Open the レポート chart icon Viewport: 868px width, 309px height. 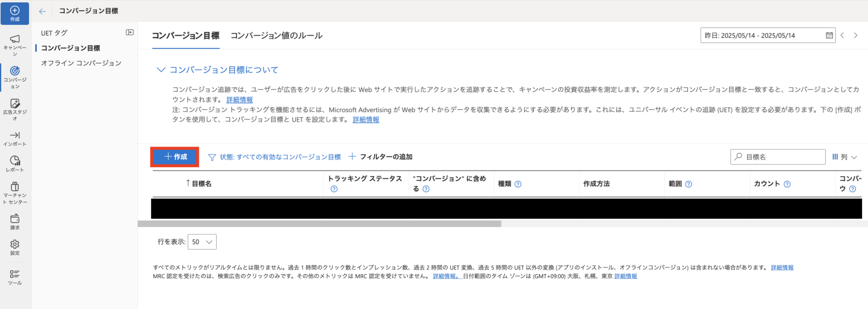[15, 160]
